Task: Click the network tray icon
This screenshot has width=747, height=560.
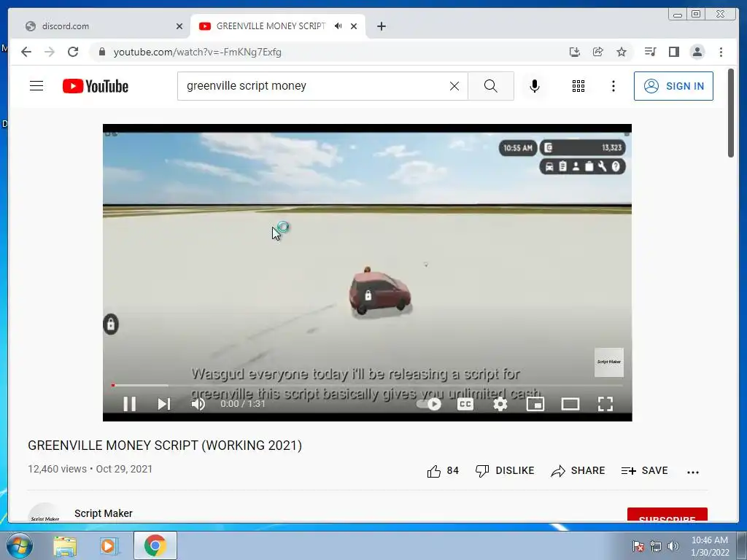Action: tap(656, 546)
